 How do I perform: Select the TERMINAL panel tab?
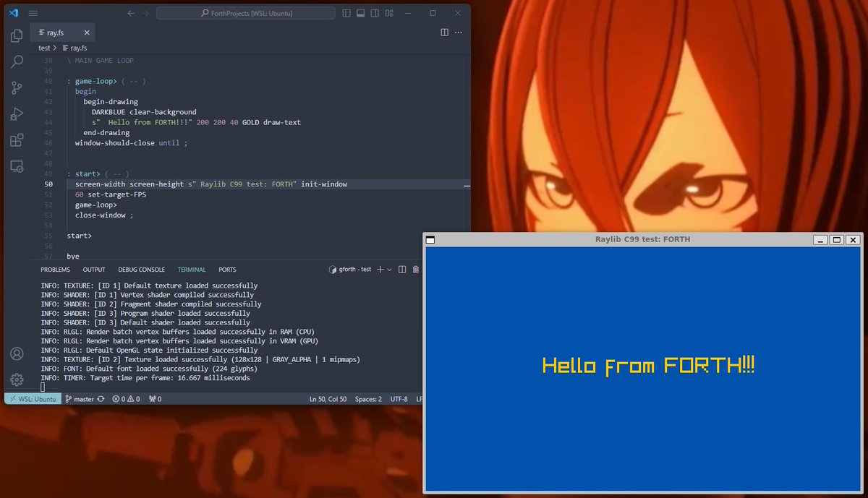192,270
